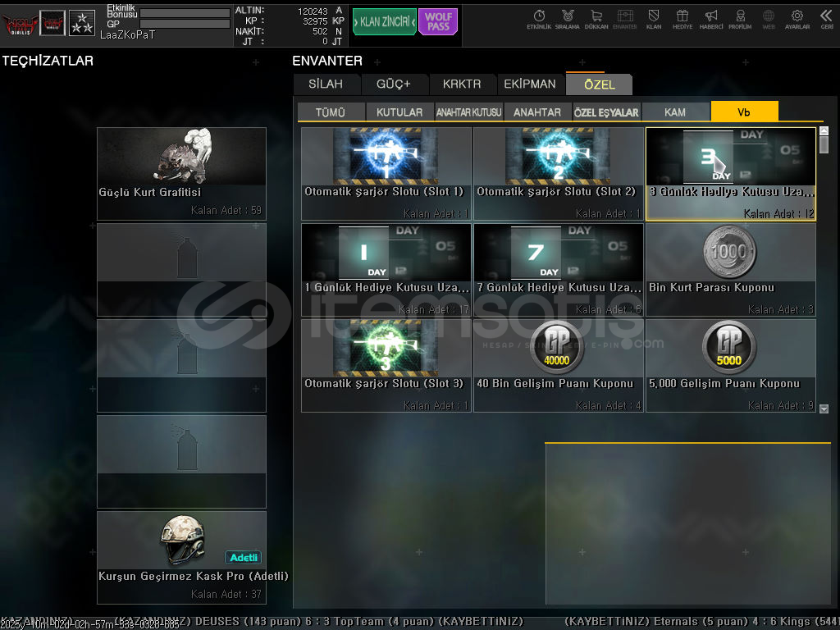The height and width of the screenshot is (630, 840).
Task: Open the Sıralama ranking icon
Action: 568,20
